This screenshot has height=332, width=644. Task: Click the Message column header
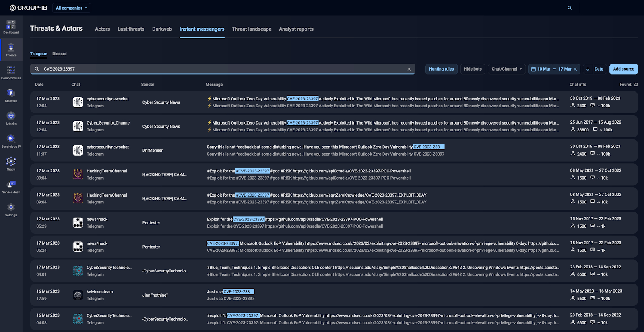click(214, 85)
